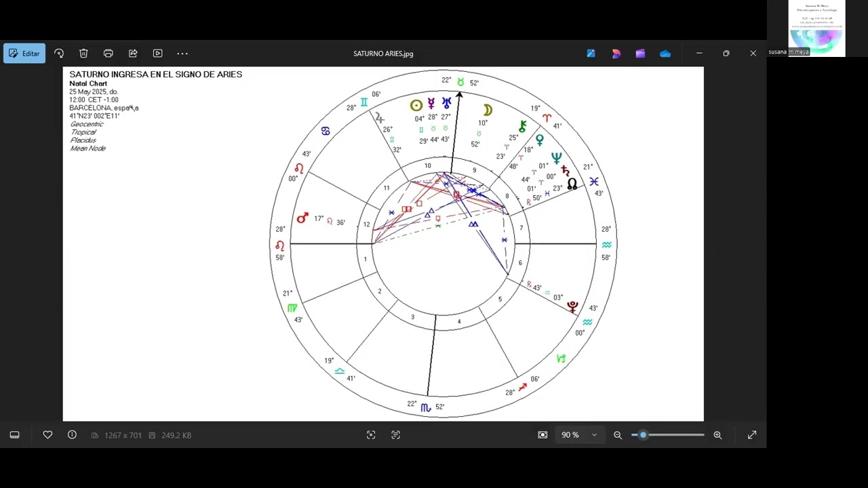
Task: Open the 90 % zoom level dropdown
Action: [x=579, y=435]
